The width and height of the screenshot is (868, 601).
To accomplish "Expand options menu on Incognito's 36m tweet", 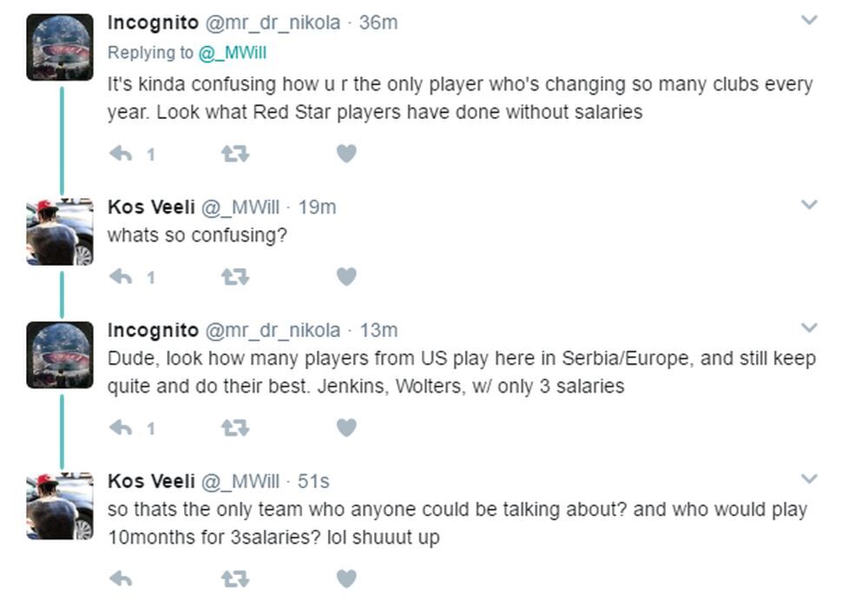I will click(x=809, y=20).
